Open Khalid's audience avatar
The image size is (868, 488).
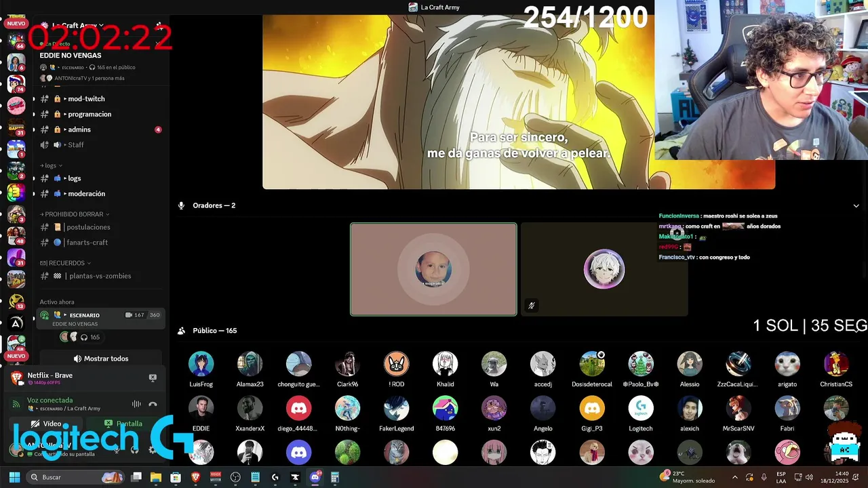coord(445,364)
